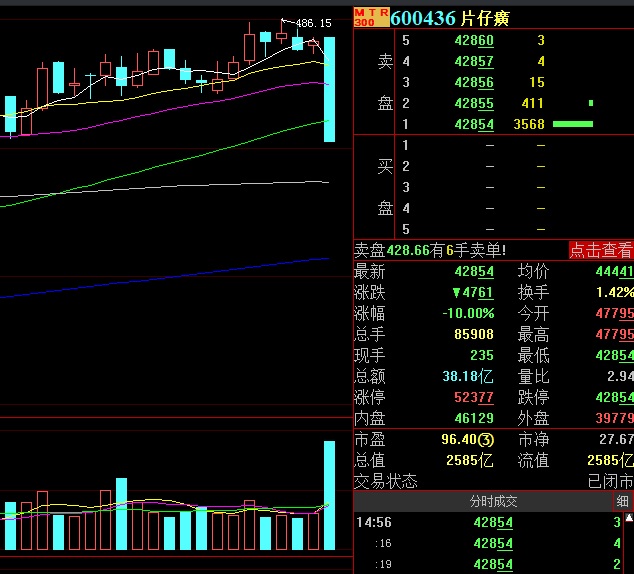Click sell level 2 price 42855

point(474,103)
